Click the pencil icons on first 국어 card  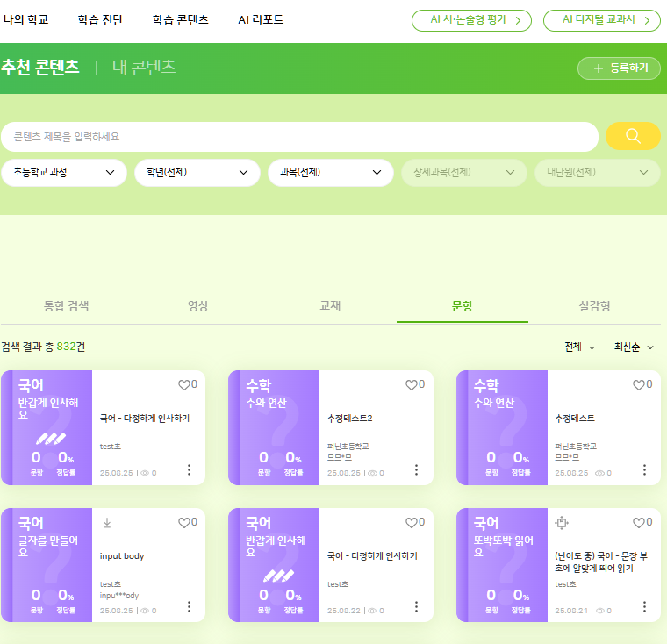[52, 438]
